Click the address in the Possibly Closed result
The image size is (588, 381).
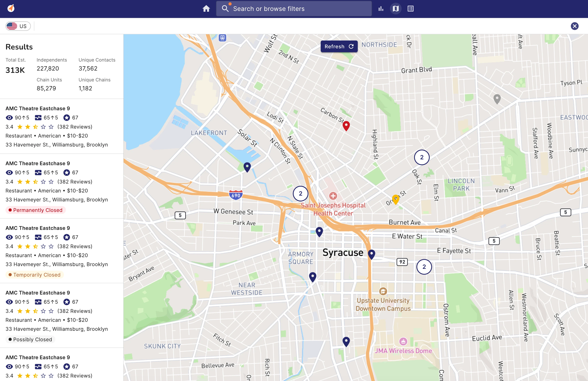tap(57, 329)
